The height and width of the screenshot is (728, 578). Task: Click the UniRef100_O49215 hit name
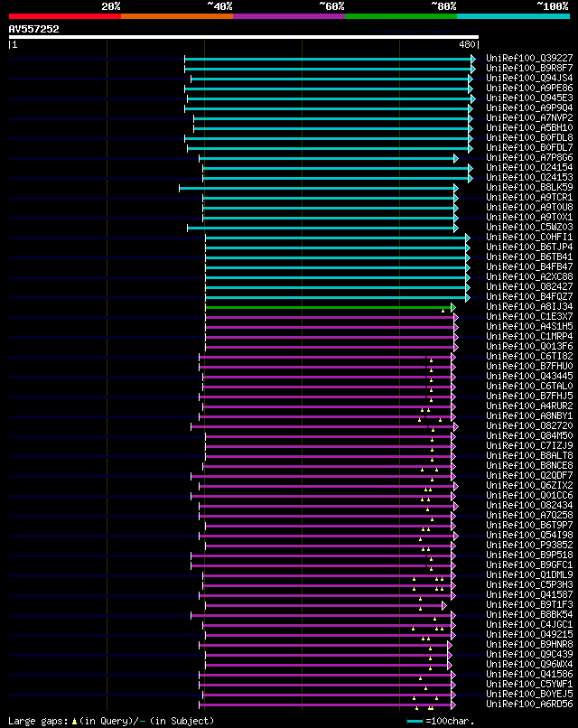click(529, 635)
